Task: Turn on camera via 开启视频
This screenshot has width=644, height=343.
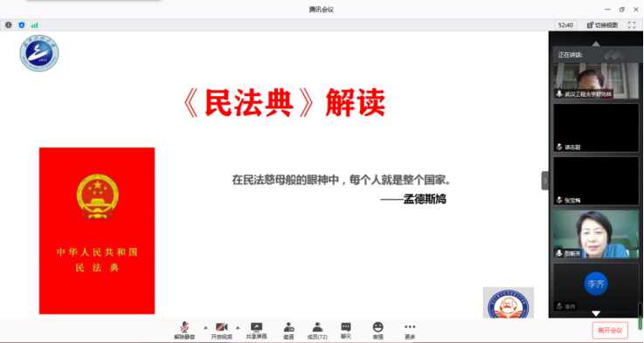Action: 222,331
